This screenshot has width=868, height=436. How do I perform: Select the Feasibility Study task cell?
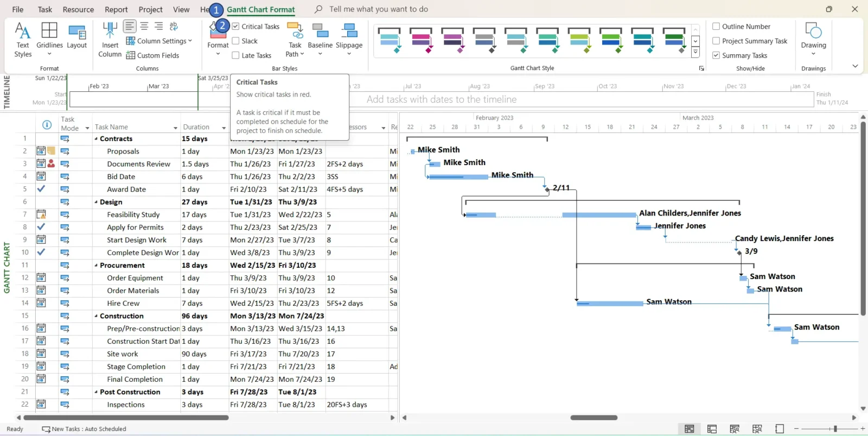(133, 215)
